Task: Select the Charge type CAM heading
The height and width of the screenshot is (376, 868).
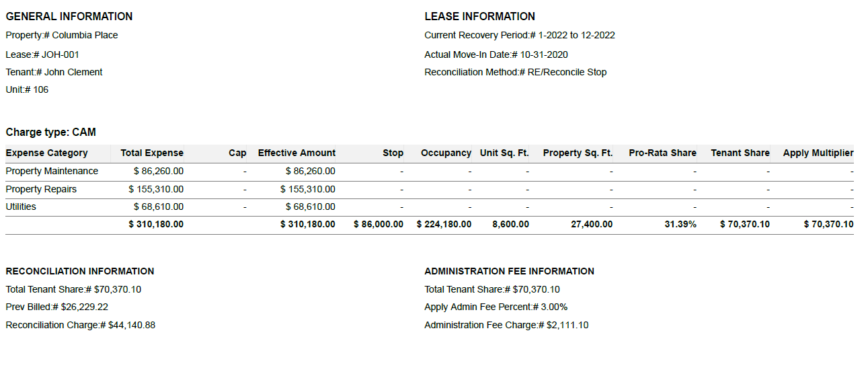Action: 51,133
